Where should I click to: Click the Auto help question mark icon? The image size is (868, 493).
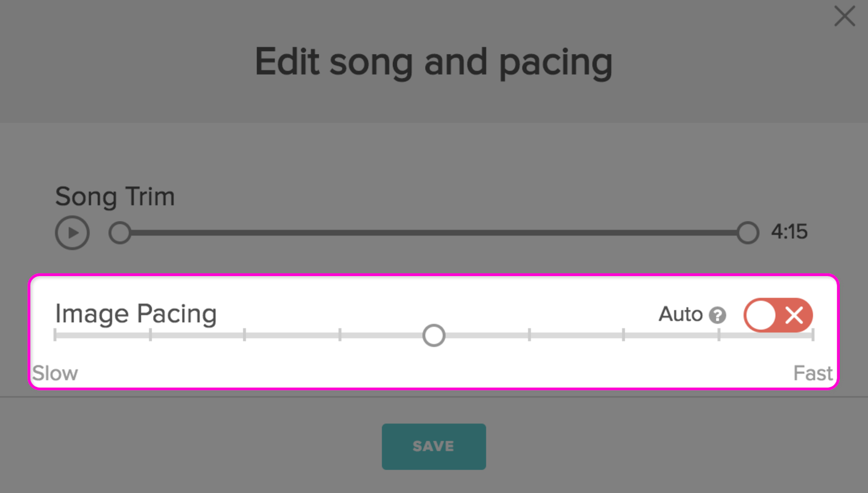pos(717,315)
